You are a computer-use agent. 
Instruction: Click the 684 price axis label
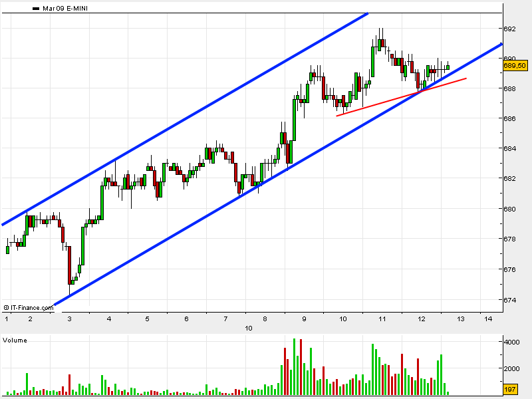[509, 148]
